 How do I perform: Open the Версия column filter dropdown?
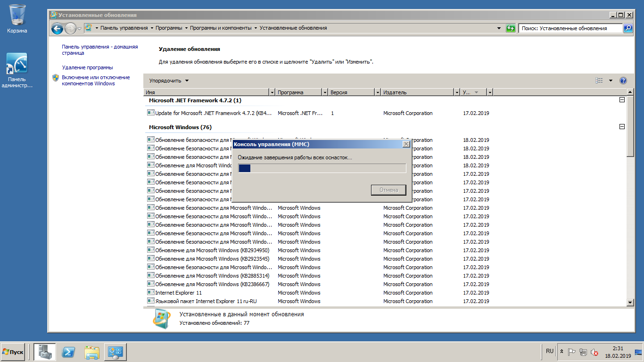pos(378,92)
